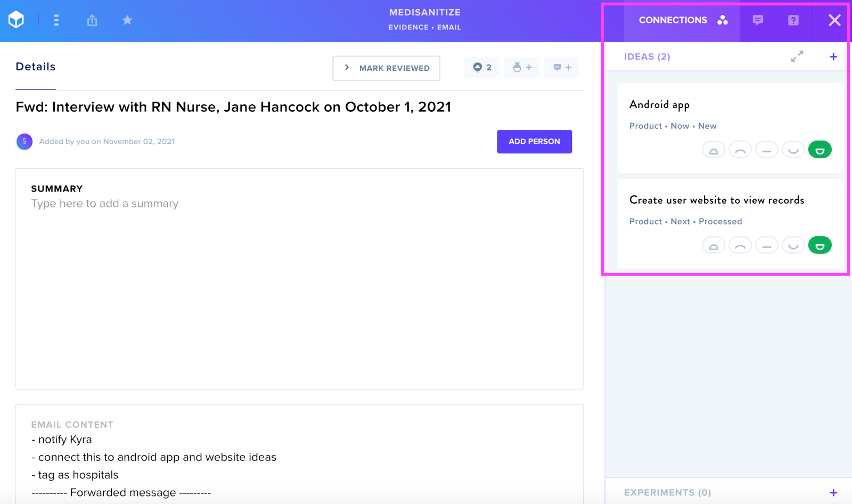Click the share export icon

click(92, 20)
